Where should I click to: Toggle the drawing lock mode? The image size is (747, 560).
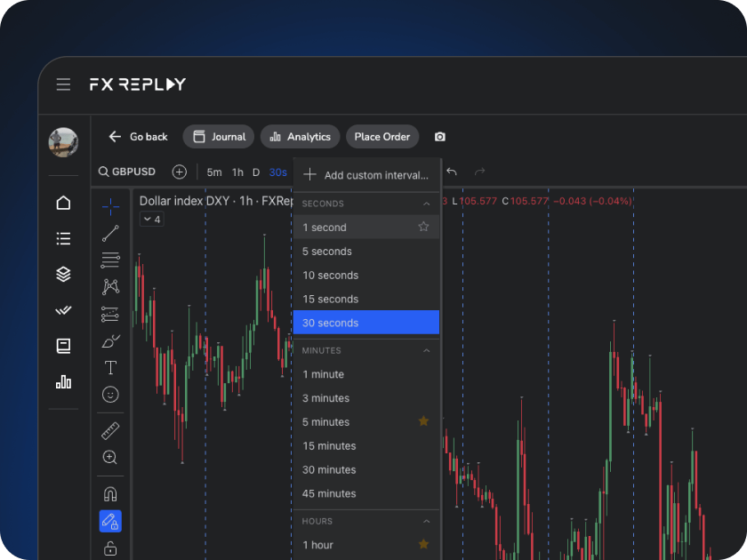(110, 523)
